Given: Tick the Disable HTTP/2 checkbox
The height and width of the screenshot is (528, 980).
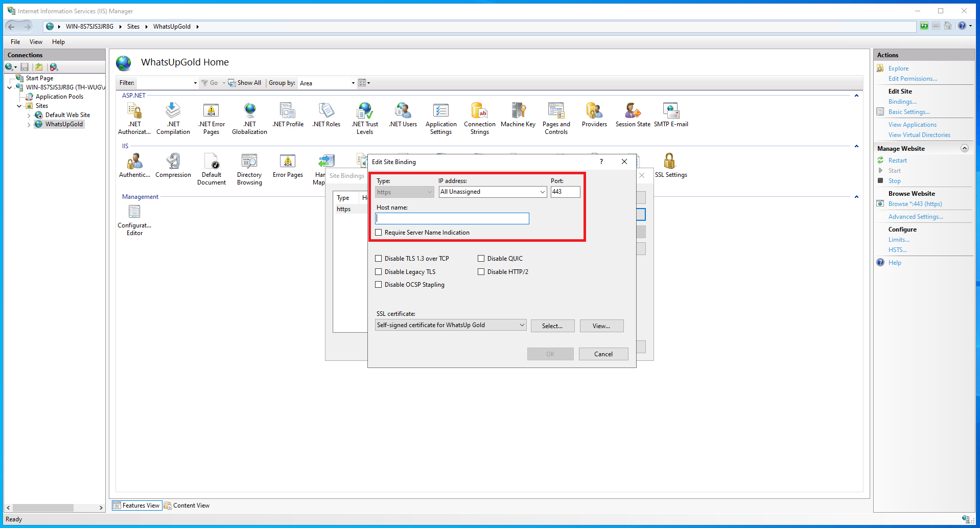Looking at the screenshot, I should (481, 272).
